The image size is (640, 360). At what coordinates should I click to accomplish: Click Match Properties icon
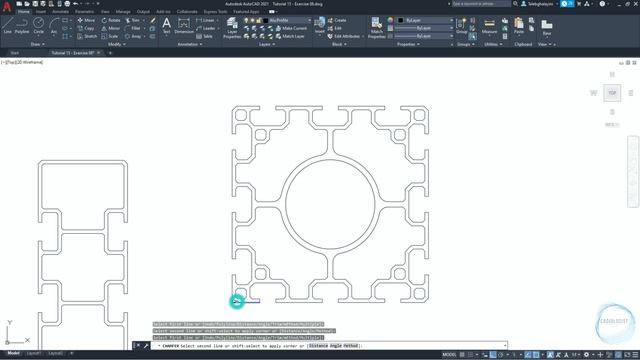[376, 28]
